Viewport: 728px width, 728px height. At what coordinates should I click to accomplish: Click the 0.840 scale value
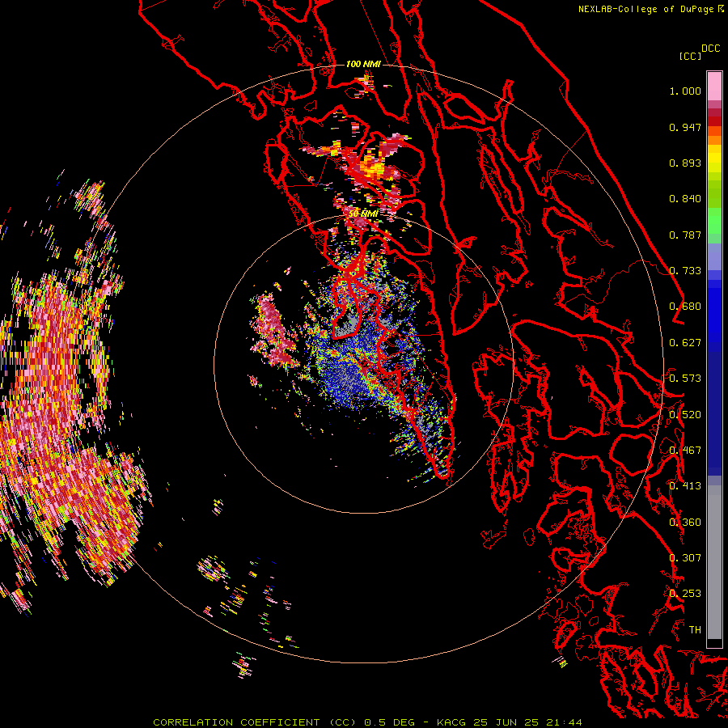(x=685, y=199)
